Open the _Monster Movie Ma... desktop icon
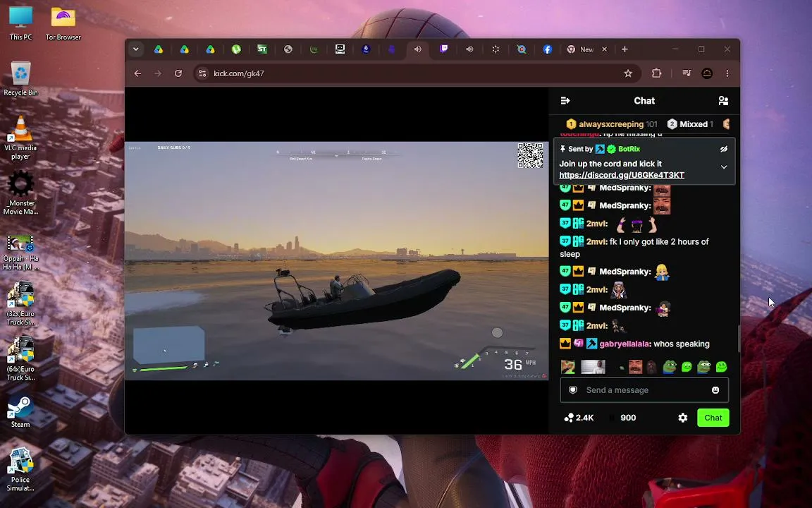The height and width of the screenshot is (508, 812). click(x=20, y=193)
